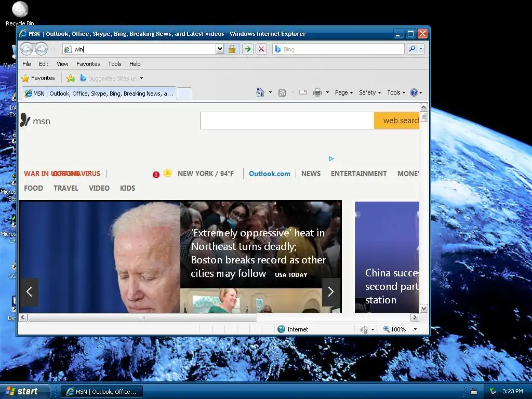The image size is (532, 399).
Task: Click the on-screen keyboard tray icon
Action: pos(474,392)
